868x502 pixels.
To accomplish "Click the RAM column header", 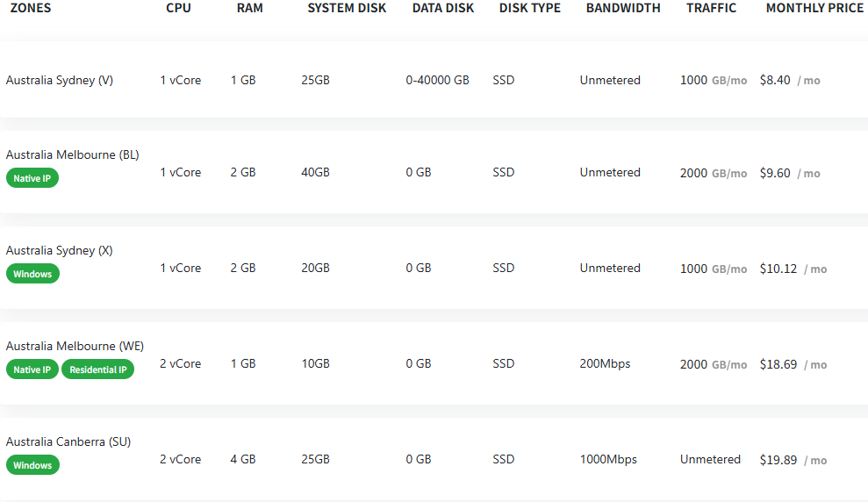I will [250, 8].
